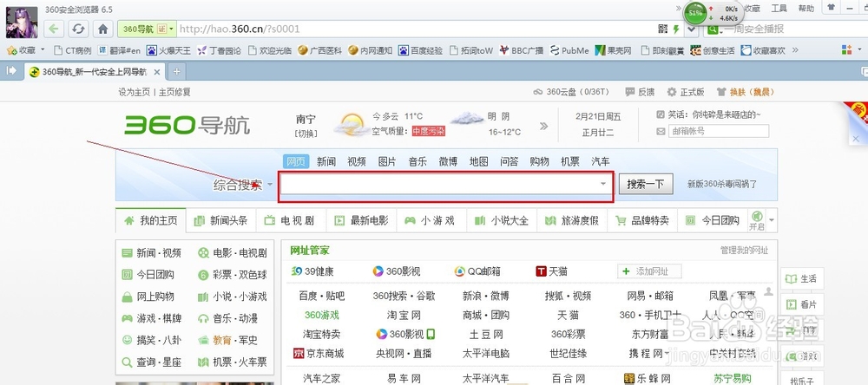
Task: Expand the 携程网 dropdown arrow
Action: pyautogui.click(x=667, y=353)
